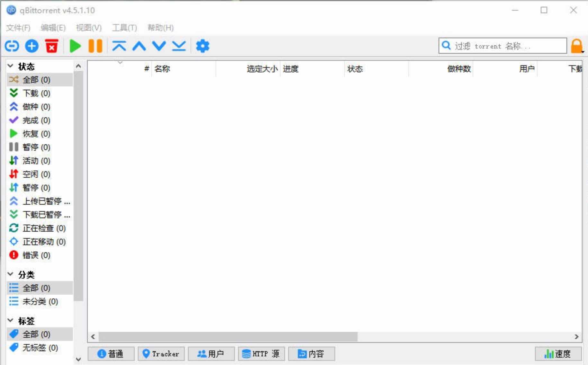Click the red delete torrent icon
The height and width of the screenshot is (365, 588).
pyautogui.click(x=51, y=46)
